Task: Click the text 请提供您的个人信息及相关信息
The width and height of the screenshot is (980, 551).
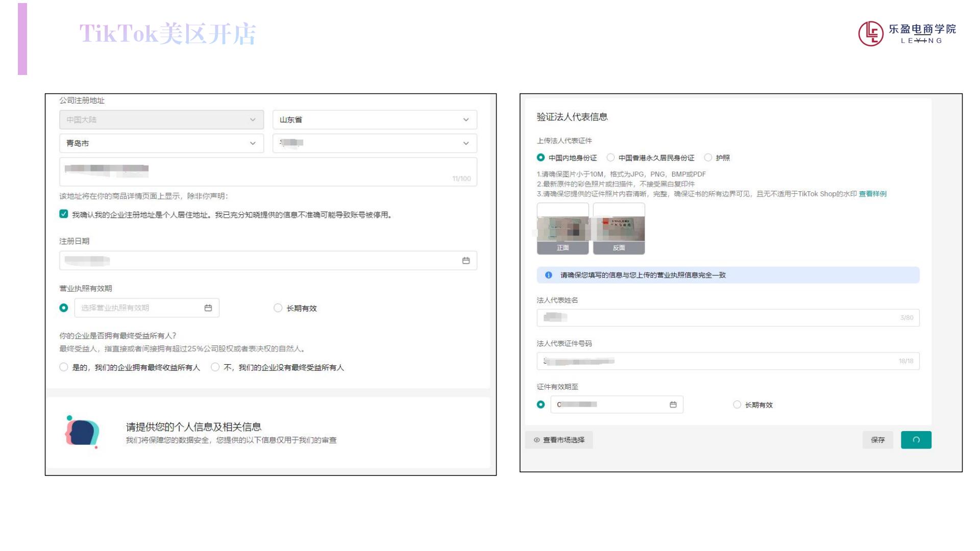Action: click(193, 427)
